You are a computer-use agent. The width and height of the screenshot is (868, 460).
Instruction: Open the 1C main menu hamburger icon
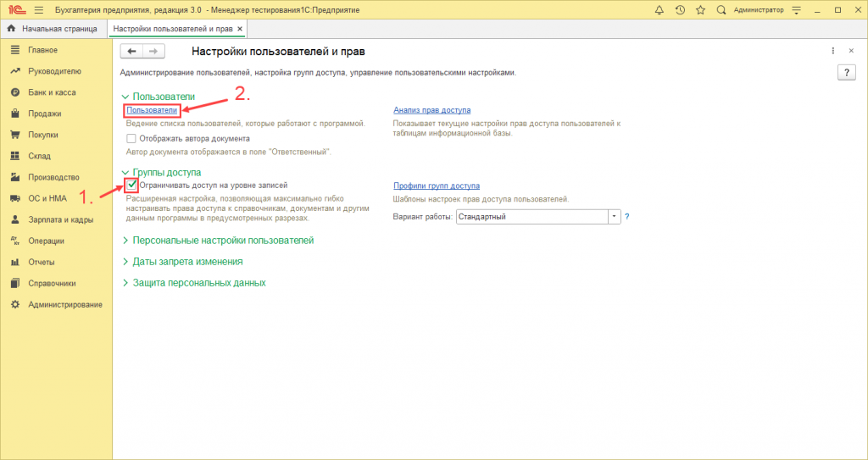39,10
